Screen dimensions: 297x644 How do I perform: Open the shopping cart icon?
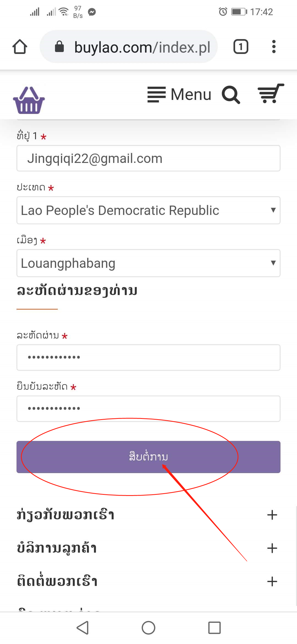click(271, 94)
